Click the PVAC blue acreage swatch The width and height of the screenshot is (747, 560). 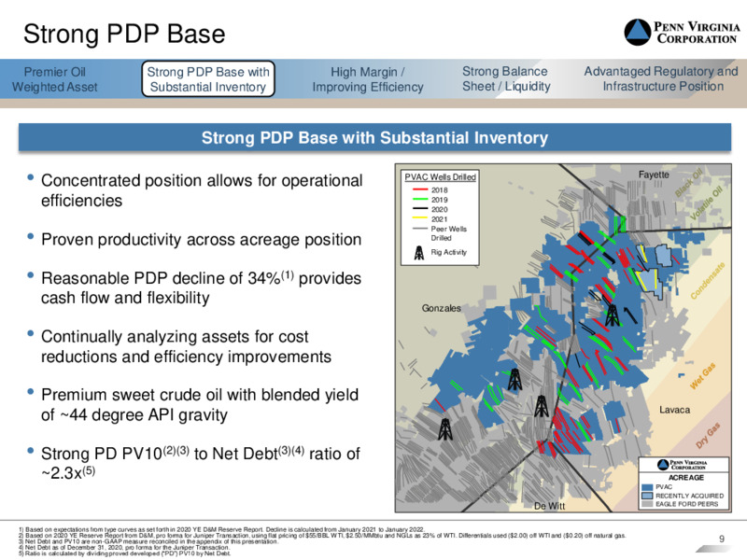click(647, 487)
